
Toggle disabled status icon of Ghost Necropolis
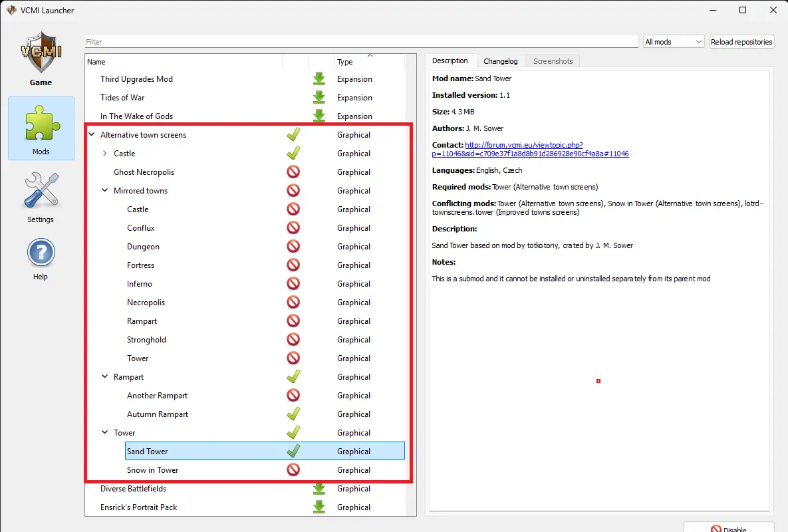point(293,172)
